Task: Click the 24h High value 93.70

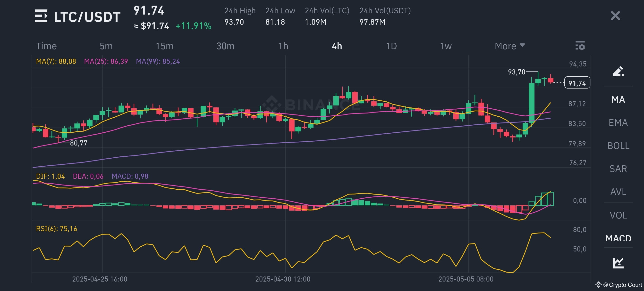Action: click(x=234, y=22)
